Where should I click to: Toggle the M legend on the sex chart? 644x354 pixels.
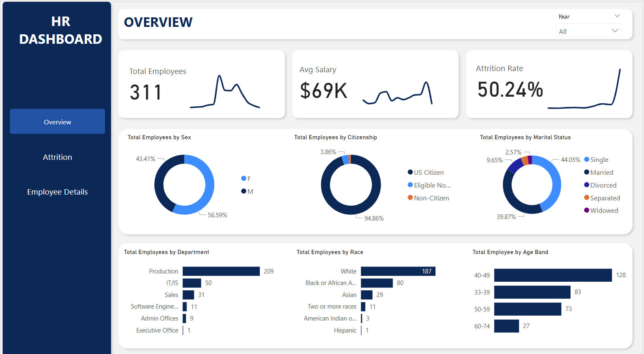coord(246,191)
